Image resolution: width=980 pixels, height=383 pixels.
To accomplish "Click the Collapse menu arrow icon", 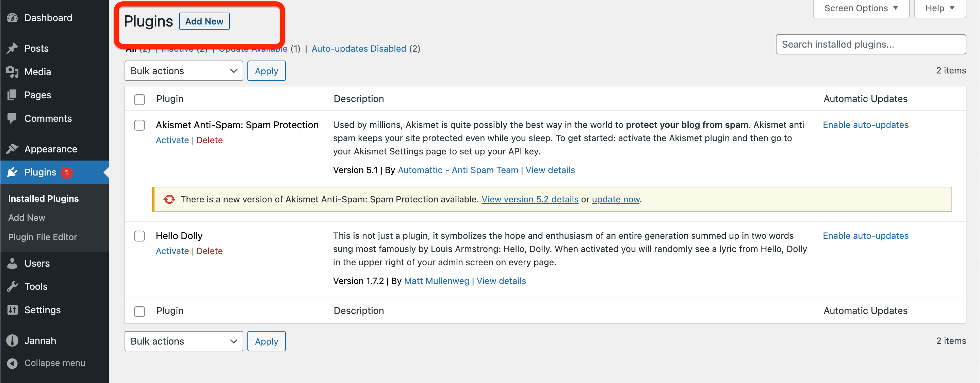I will (x=12, y=363).
